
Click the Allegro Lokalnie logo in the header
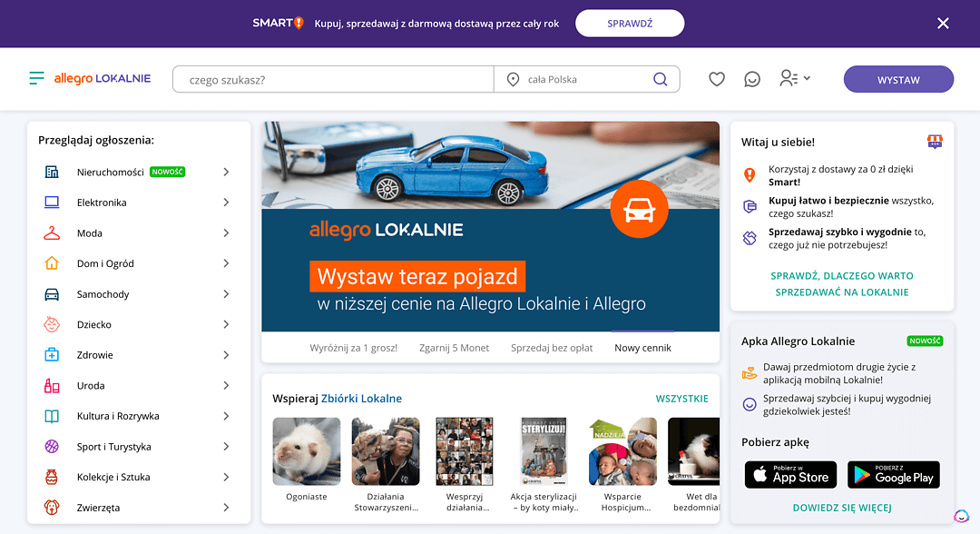click(103, 79)
